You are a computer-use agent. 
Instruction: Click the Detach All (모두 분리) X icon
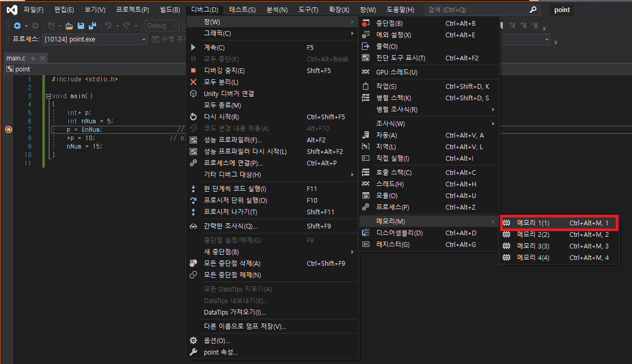193,82
